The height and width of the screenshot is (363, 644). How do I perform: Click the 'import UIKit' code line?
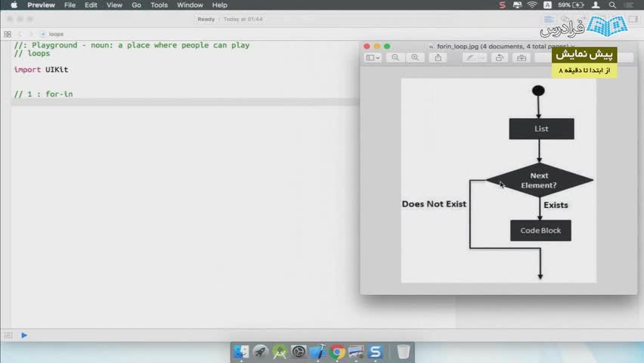click(41, 70)
